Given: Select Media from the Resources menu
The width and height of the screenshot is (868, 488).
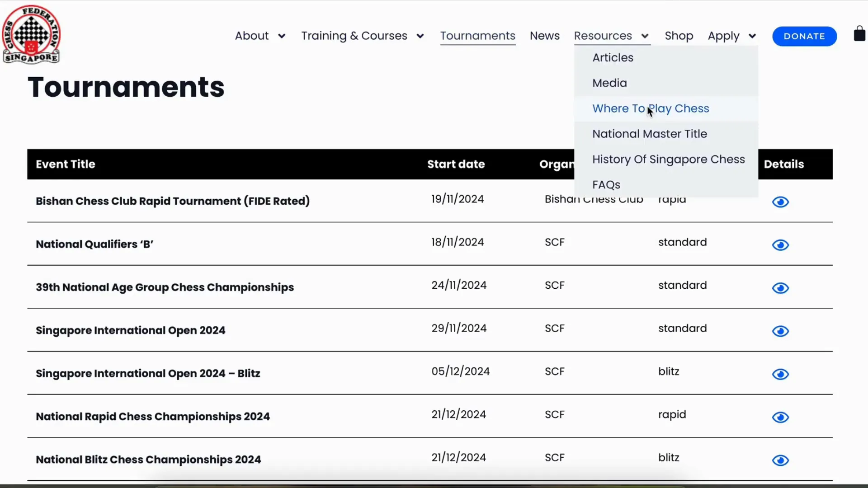Looking at the screenshot, I should [609, 83].
